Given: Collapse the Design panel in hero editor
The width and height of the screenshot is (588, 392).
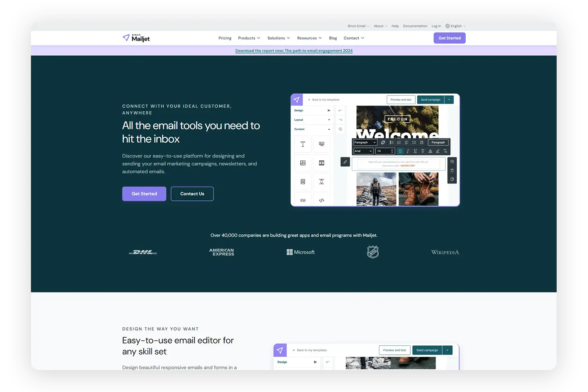Looking at the screenshot, I should click(x=329, y=111).
